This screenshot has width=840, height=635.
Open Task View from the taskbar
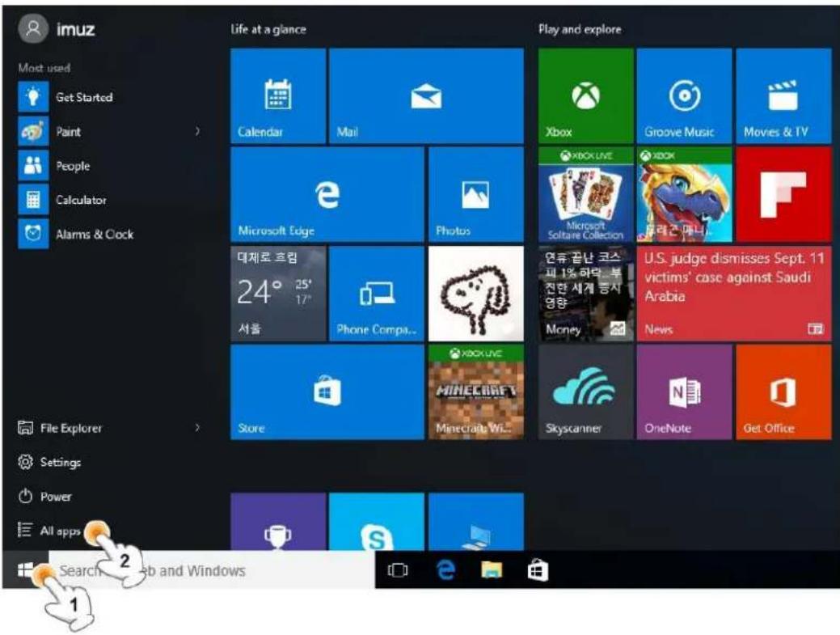[398, 570]
